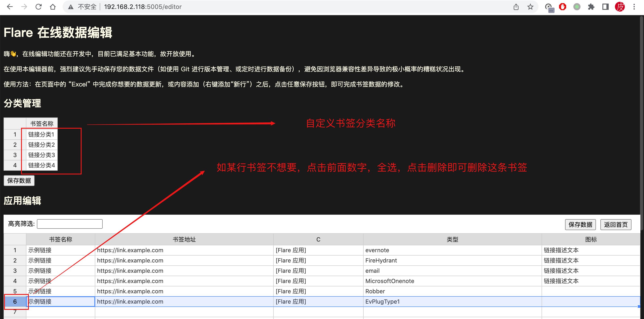Open the extensions puzzle menu
The height and width of the screenshot is (319, 644).
[591, 7]
